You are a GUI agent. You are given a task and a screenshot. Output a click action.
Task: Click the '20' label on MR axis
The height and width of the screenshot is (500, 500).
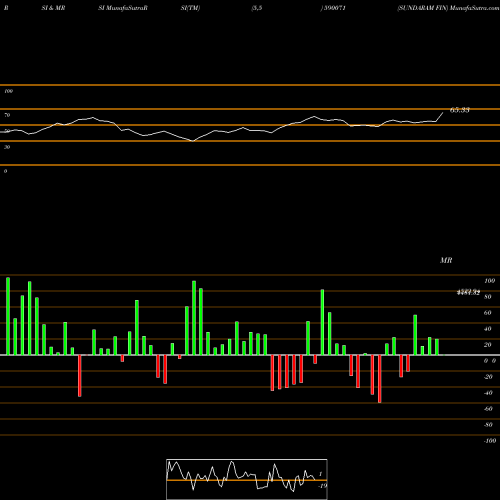click(x=488, y=345)
